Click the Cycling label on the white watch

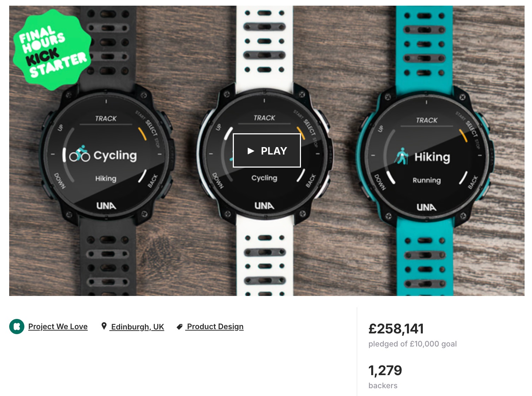tap(264, 178)
